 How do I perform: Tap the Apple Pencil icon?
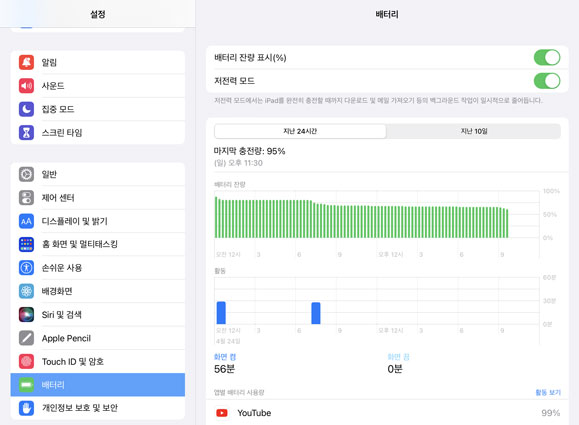26,338
